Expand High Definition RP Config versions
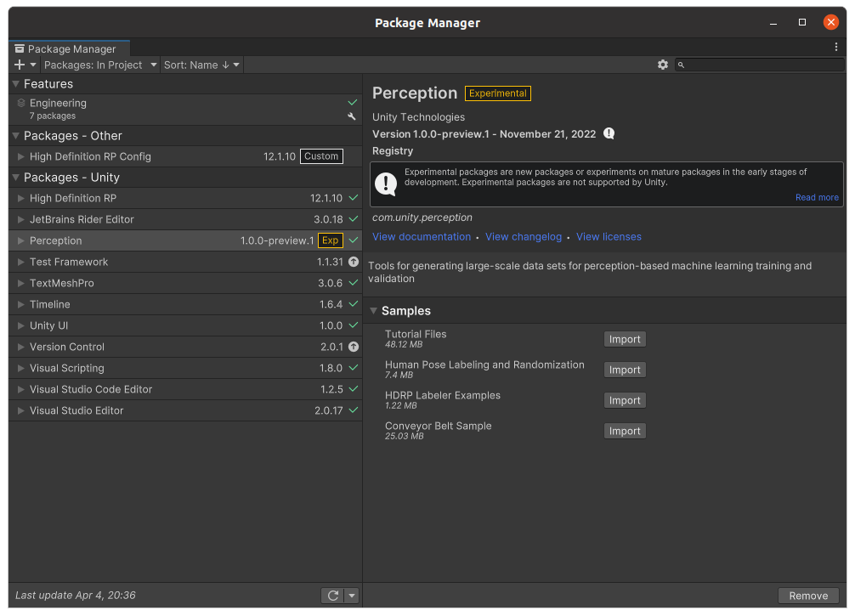Screen dimensions: 855x616 20,156
